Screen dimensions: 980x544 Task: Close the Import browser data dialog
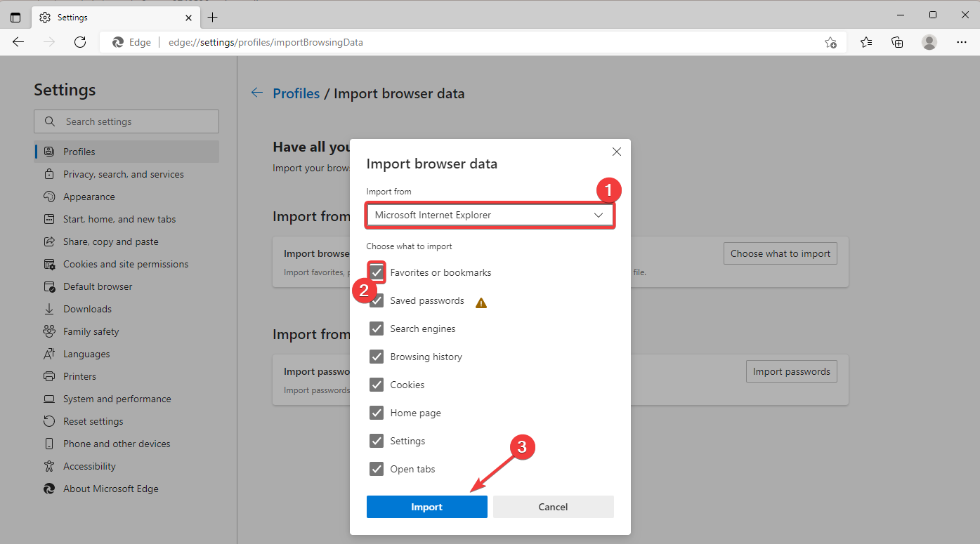click(x=617, y=152)
